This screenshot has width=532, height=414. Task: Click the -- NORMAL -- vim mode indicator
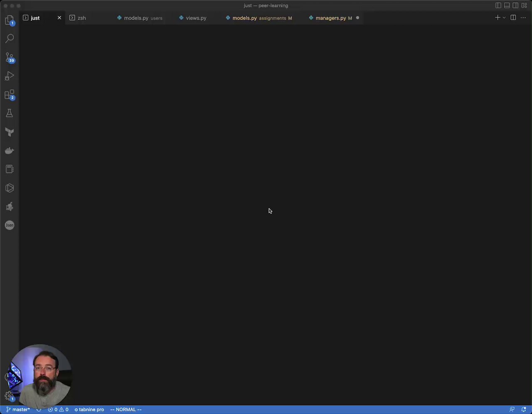(x=126, y=409)
